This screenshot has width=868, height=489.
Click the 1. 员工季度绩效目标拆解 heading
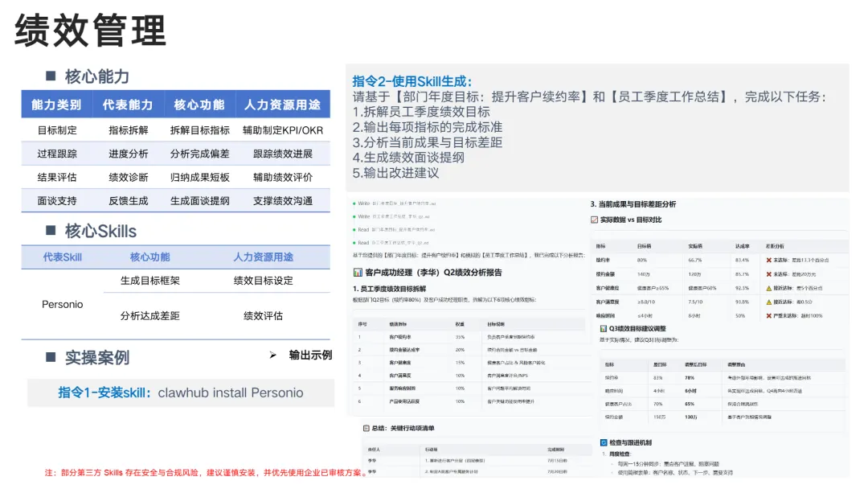tap(390, 289)
